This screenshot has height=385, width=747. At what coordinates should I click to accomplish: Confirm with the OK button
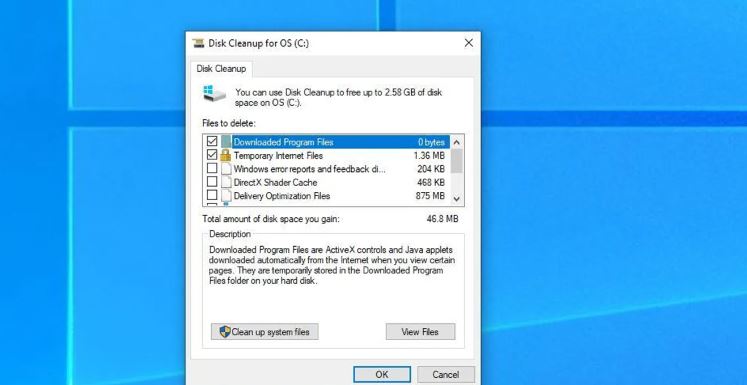point(382,375)
